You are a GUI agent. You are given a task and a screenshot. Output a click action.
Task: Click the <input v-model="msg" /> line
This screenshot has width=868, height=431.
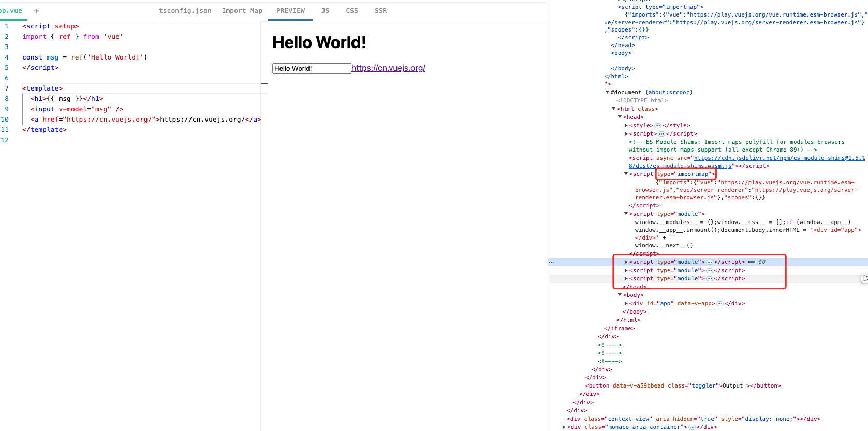(77, 109)
